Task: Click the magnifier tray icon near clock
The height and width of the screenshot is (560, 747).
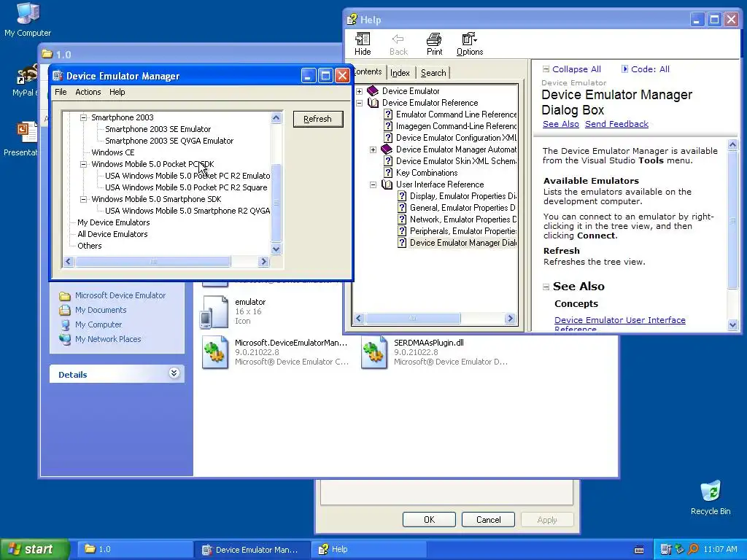Action: tap(693, 550)
